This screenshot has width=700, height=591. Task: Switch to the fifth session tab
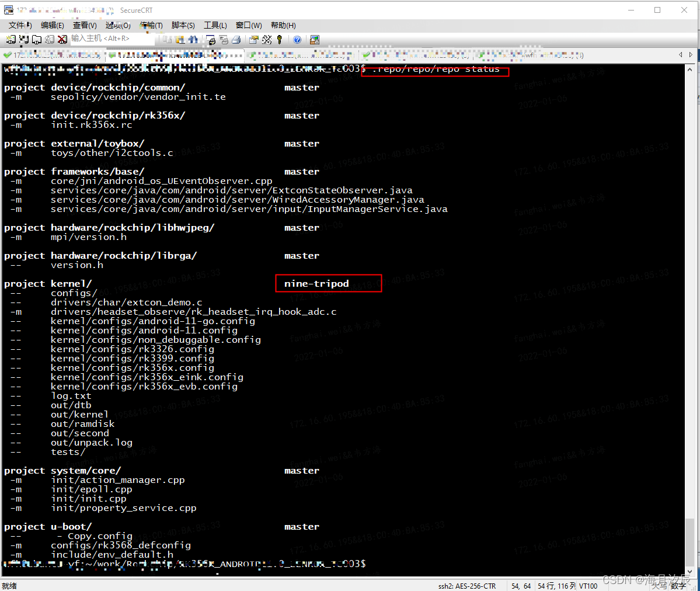530,55
